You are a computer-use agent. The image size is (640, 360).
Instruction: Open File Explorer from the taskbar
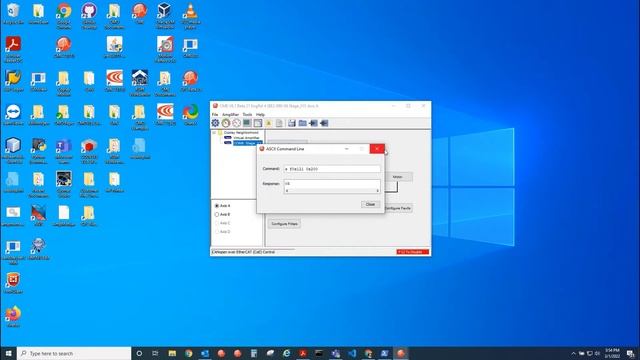[172, 353]
